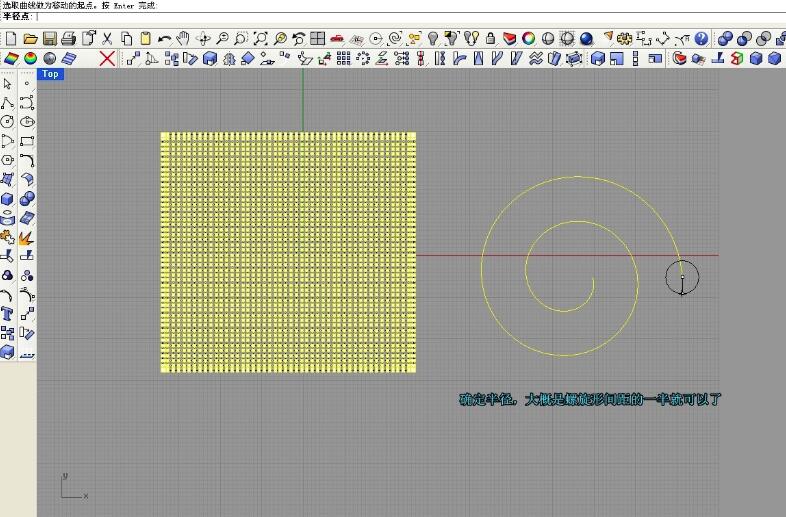
Task: Open the Top viewport title menu
Action: 50,74
